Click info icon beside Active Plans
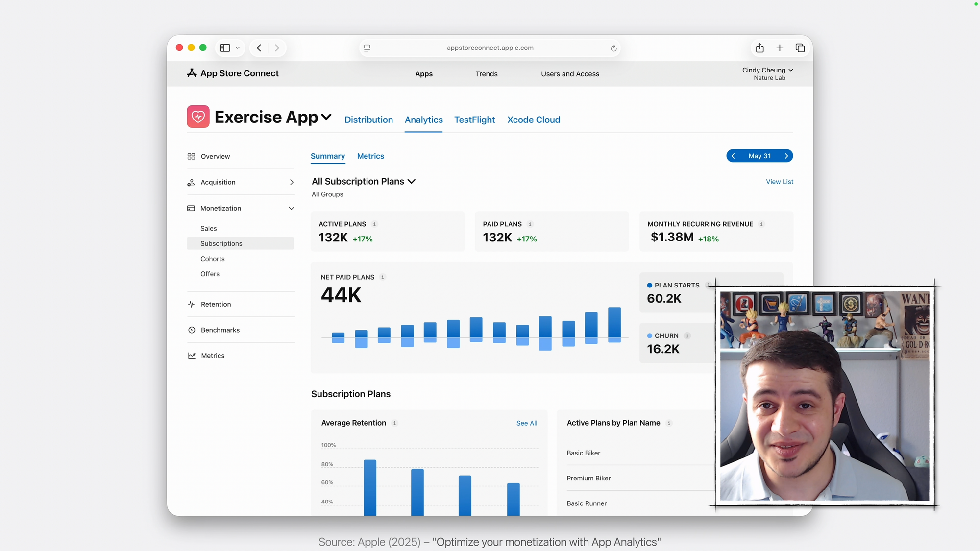 [374, 224]
